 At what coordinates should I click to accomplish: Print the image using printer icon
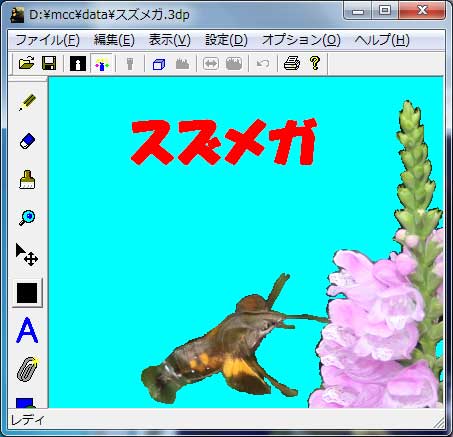pyautogui.click(x=291, y=63)
